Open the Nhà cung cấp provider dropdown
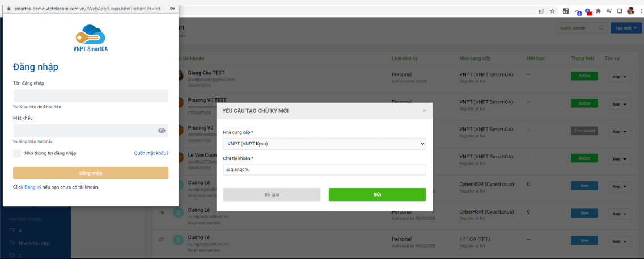This screenshot has height=259, width=644. pos(324,144)
